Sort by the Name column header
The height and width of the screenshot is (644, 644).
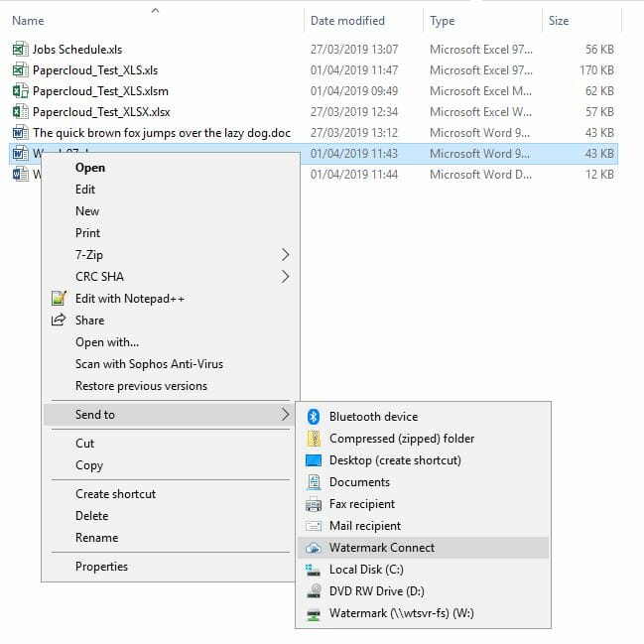[28, 21]
